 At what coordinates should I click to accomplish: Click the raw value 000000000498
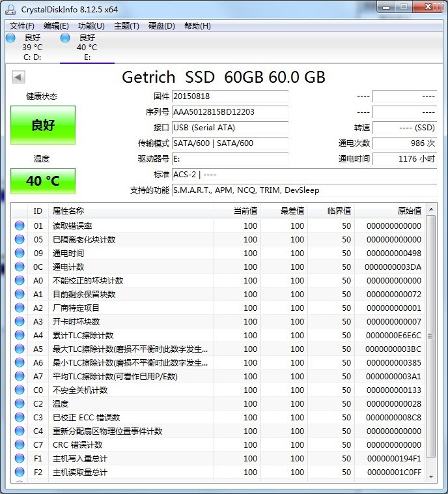[394, 253]
